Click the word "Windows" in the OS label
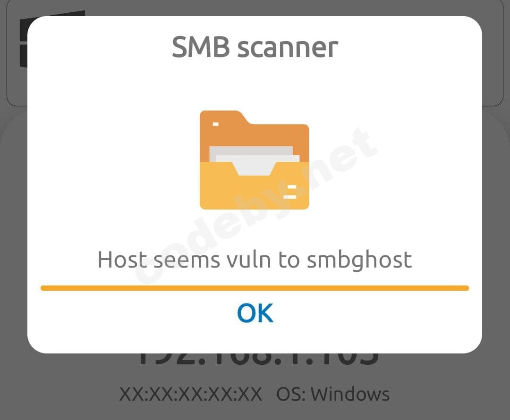The height and width of the screenshot is (420, 510). [x=350, y=395]
